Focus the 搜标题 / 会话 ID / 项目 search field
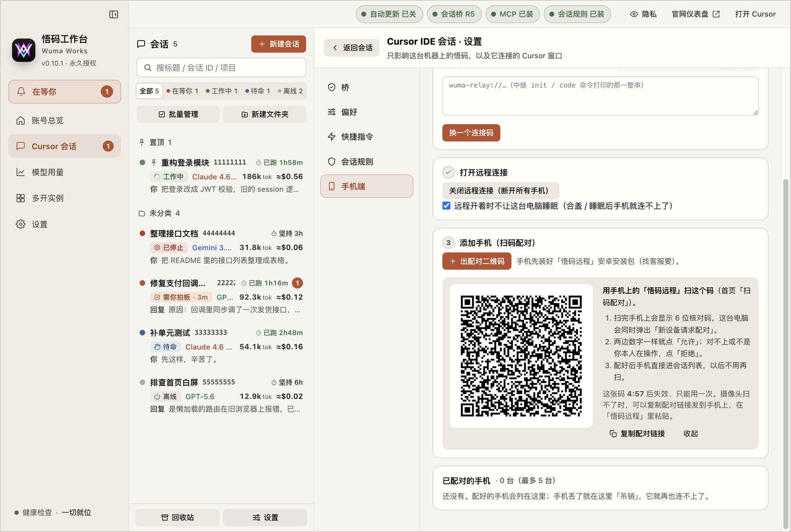791x532 pixels. pos(221,68)
